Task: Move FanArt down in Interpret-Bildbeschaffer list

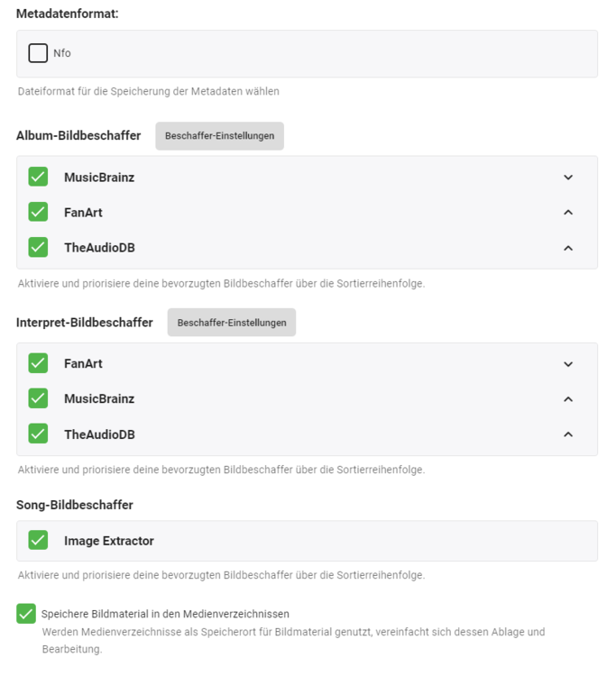Action: (x=568, y=364)
